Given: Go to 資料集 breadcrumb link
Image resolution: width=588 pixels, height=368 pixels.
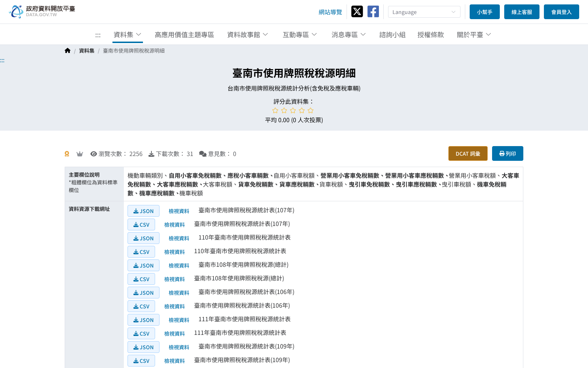Looking at the screenshot, I should tap(87, 51).
